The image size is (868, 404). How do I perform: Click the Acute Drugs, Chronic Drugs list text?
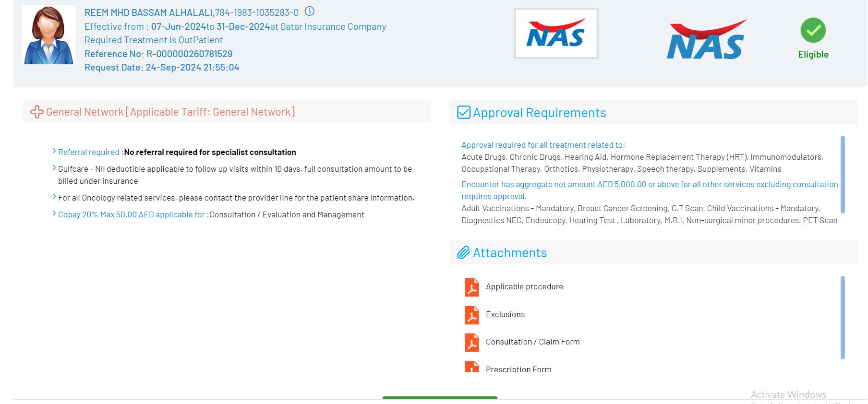642,163
